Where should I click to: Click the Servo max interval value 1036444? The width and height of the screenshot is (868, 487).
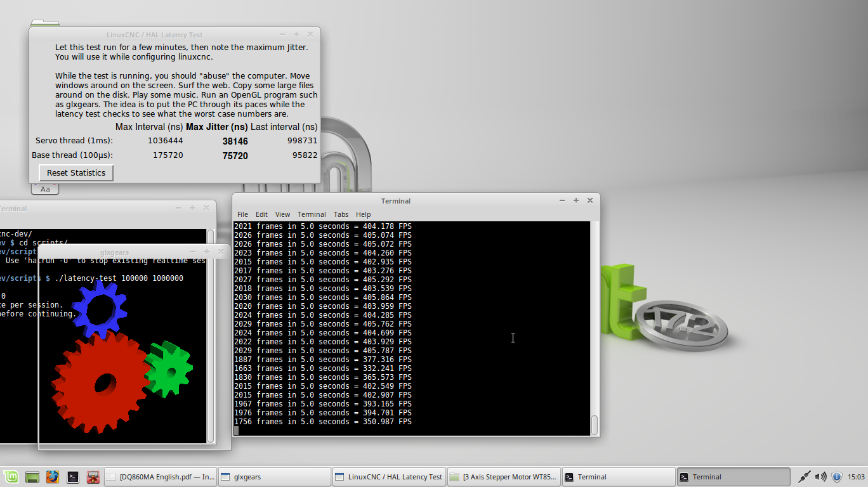coord(166,141)
